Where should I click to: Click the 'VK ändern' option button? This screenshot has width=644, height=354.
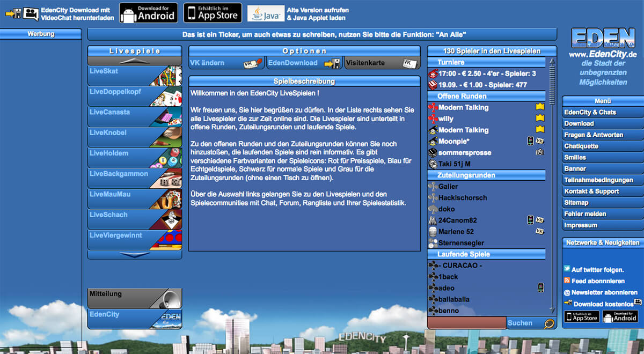tap(227, 63)
